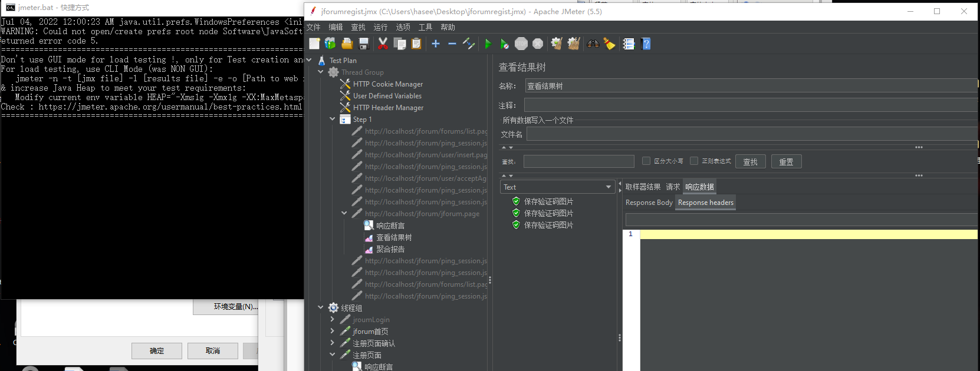The height and width of the screenshot is (371, 980).
Task: Click the 名称 input field
Action: pos(751,86)
